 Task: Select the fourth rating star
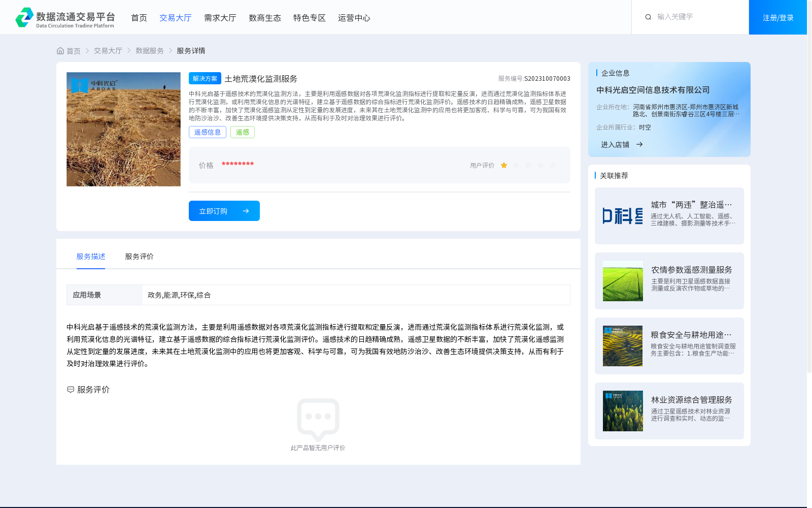pyautogui.click(x=540, y=165)
